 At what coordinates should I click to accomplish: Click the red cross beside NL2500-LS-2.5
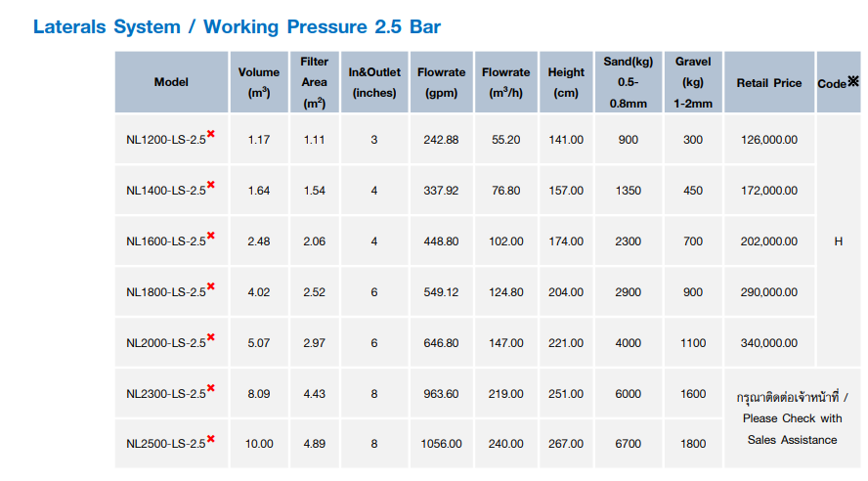point(211,438)
